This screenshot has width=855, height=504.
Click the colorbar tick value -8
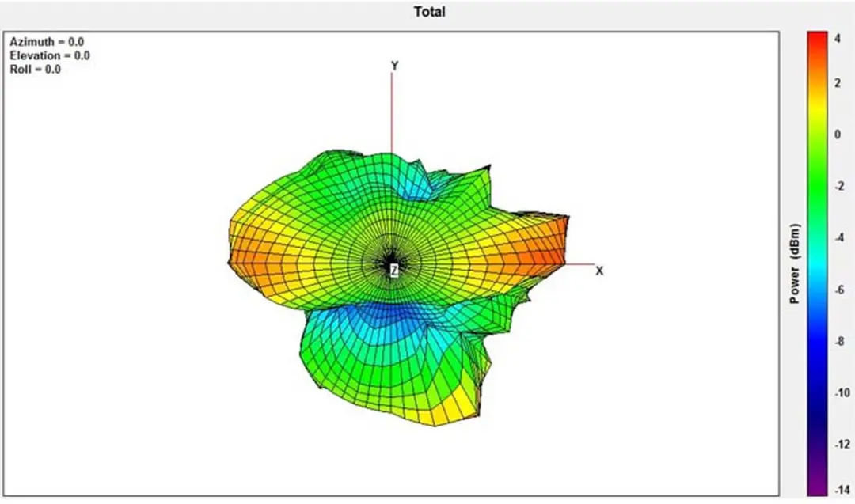pos(840,342)
